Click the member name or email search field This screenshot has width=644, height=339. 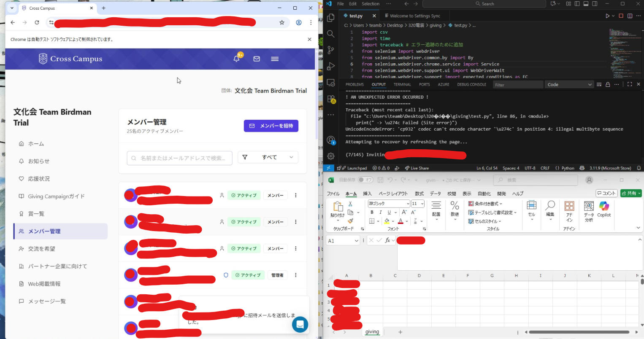coord(180,158)
